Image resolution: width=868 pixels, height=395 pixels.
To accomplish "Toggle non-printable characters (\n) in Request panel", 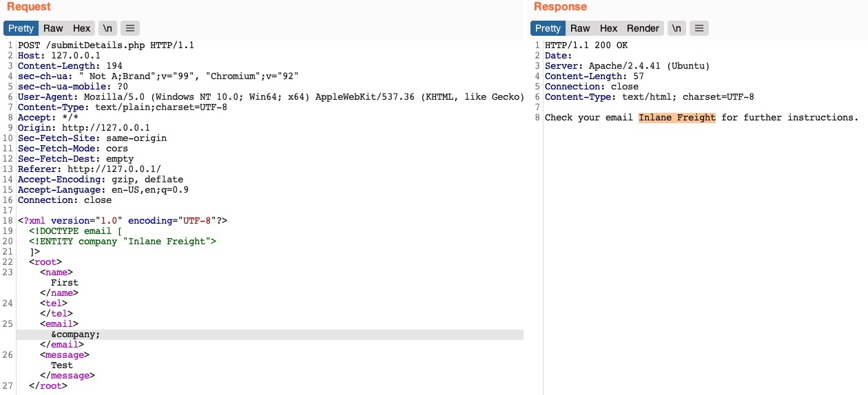I will click(x=107, y=28).
